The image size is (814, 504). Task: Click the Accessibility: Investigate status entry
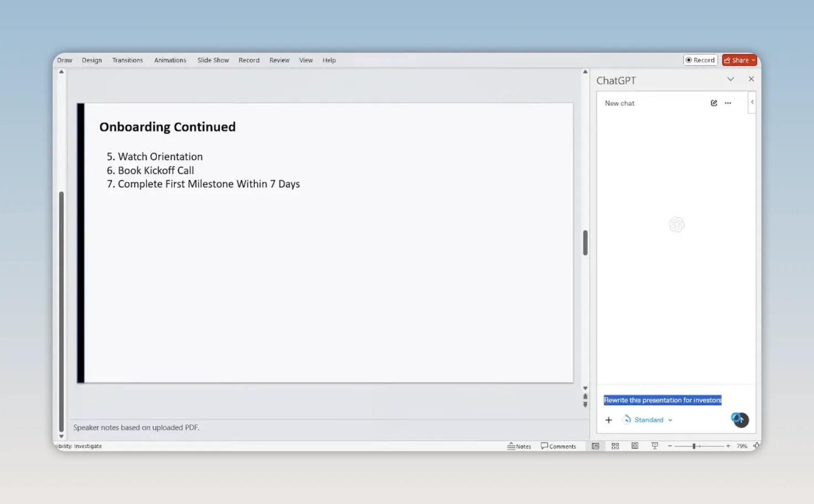tap(78, 446)
